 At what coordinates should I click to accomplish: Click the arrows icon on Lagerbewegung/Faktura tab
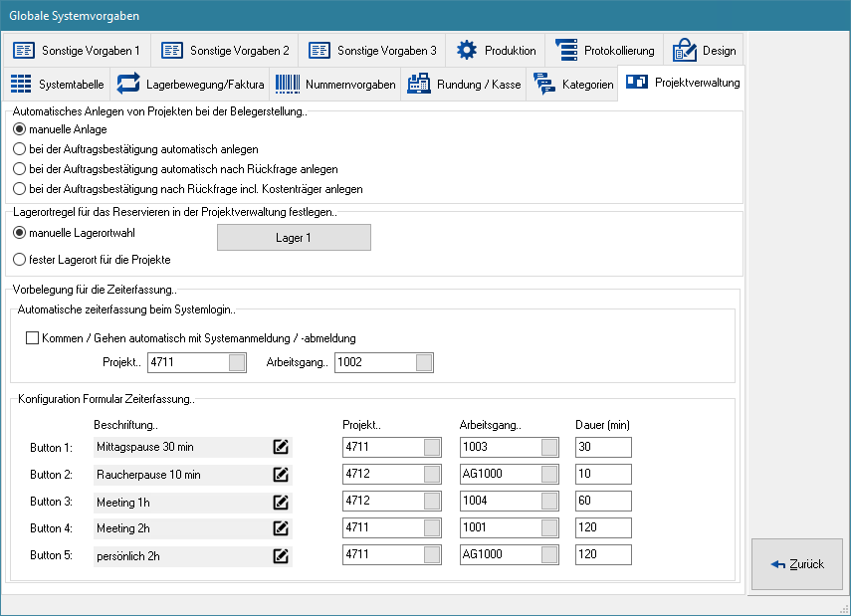point(128,84)
